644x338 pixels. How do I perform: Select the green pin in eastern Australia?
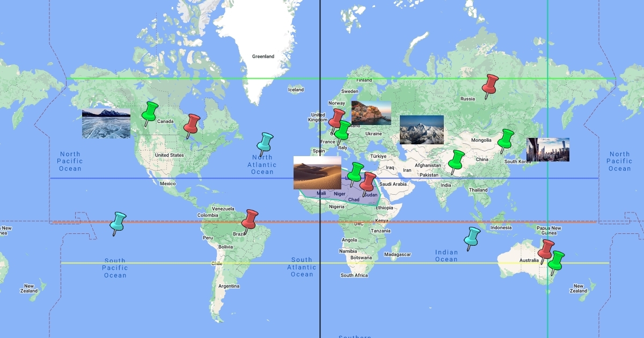(557, 260)
